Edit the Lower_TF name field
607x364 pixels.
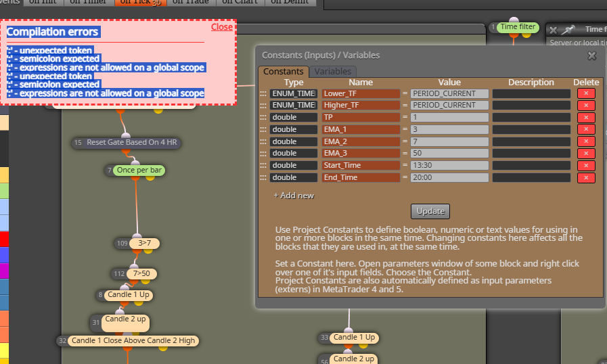click(361, 93)
